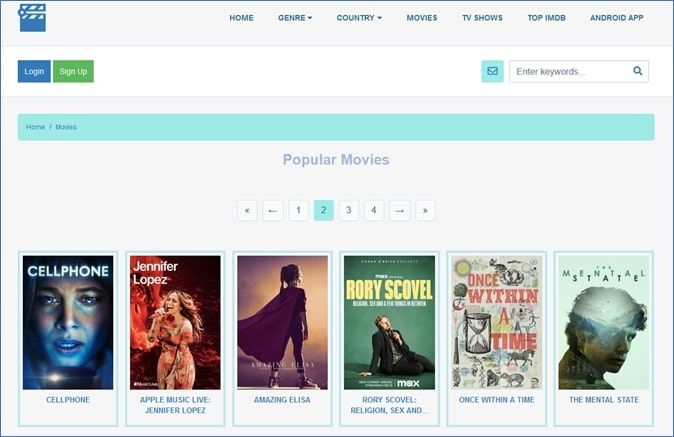Screen dimensions: 674x437
Task: Go to first page with double-left arrow
Action: (x=247, y=210)
